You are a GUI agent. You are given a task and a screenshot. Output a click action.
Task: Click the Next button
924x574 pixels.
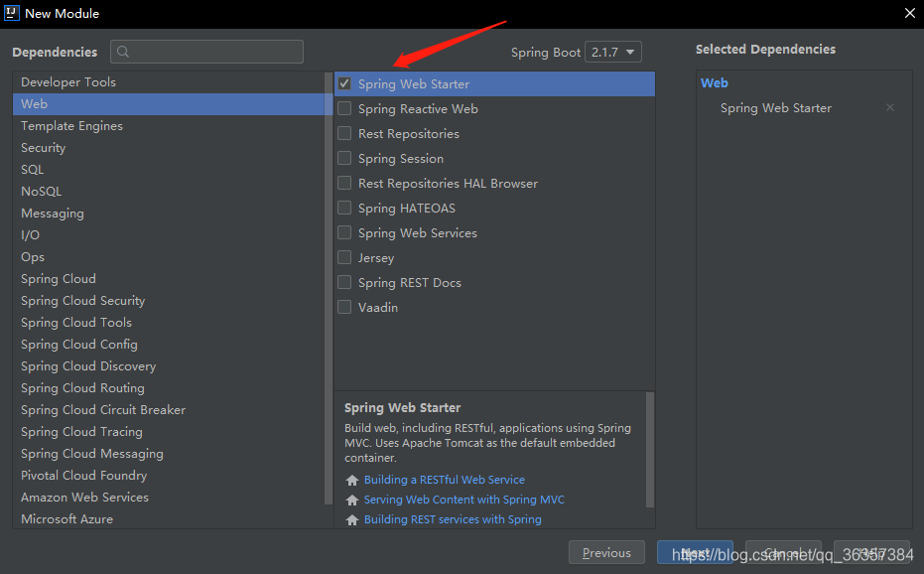[x=695, y=553]
